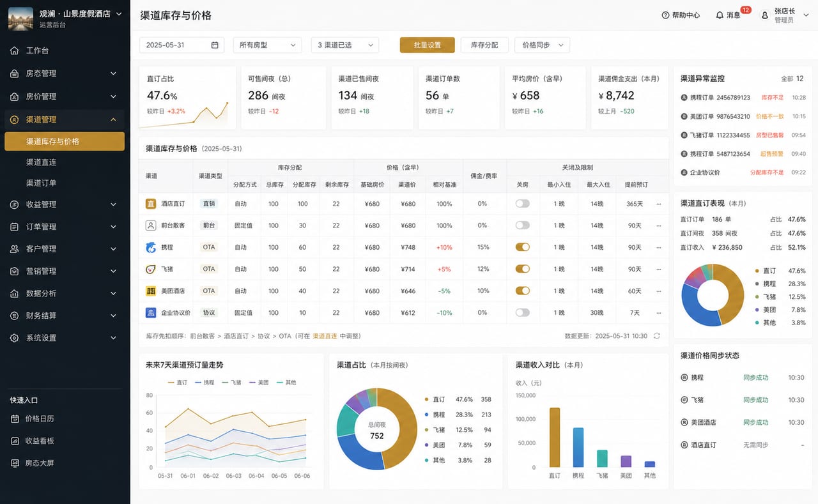Open 数据分析 menu item
Image resolution: width=818 pixels, height=504 pixels.
(x=65, y=293)
